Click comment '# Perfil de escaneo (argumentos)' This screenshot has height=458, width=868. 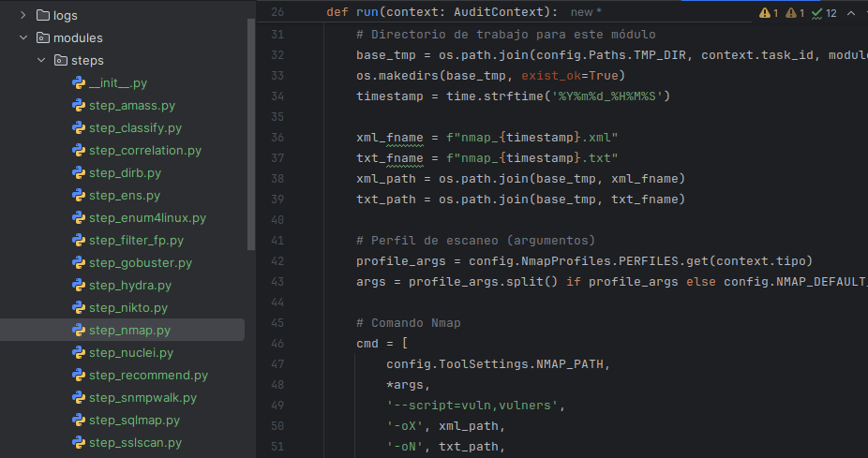pos(475,241)
